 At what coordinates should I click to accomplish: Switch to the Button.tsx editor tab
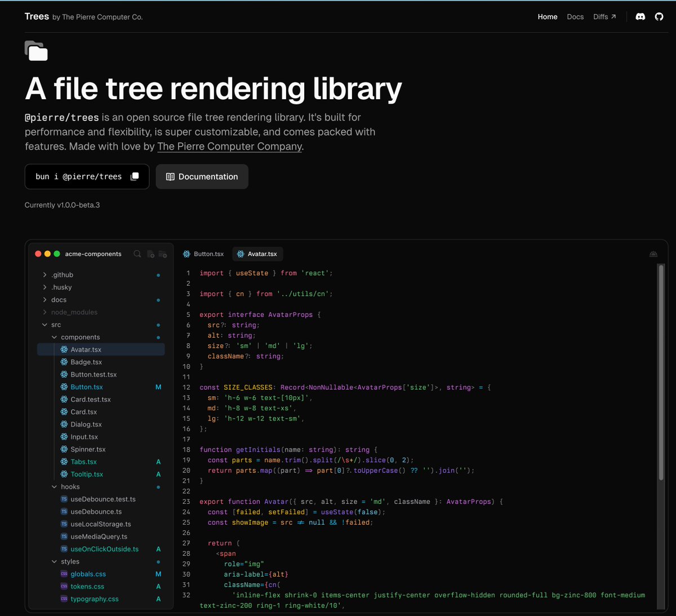pyautogui.click(x=203, y=254)
